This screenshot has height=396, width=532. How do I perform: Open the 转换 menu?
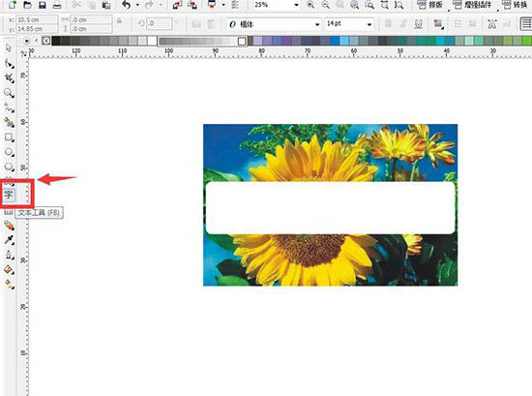[x=515, y=5]
